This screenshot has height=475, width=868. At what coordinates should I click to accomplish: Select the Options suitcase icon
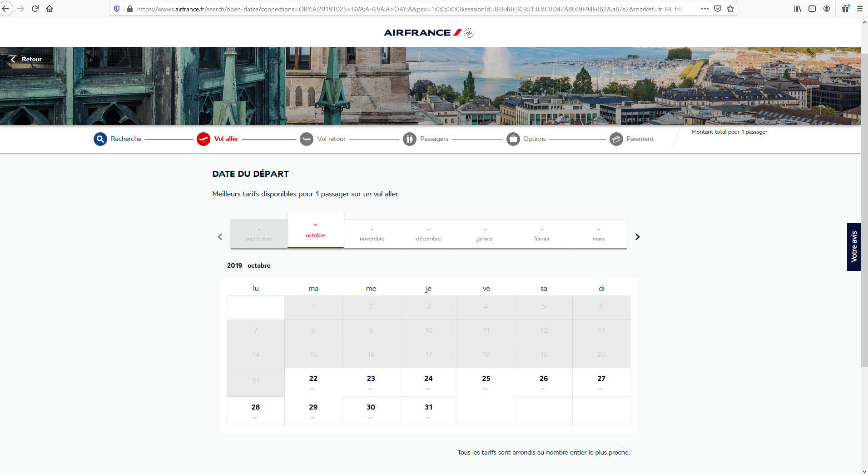coord(513,139)
